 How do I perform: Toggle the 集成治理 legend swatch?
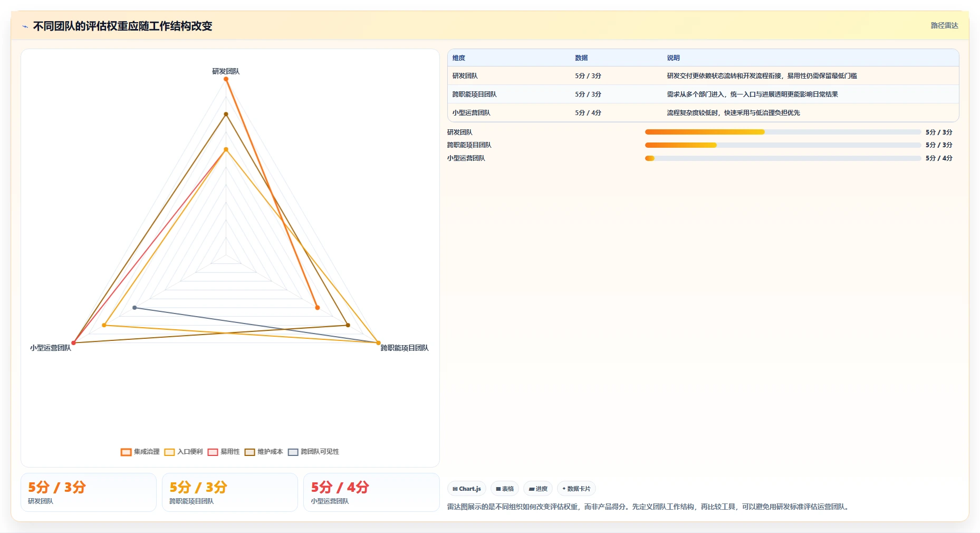pos(126,452)
